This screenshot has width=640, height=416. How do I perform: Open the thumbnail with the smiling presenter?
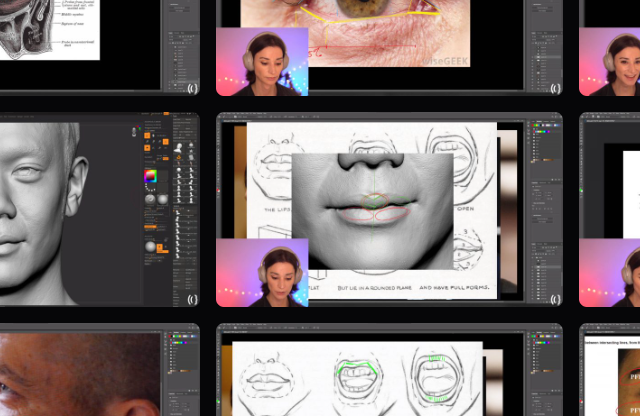pyautogui.click(x=609, y=47)
